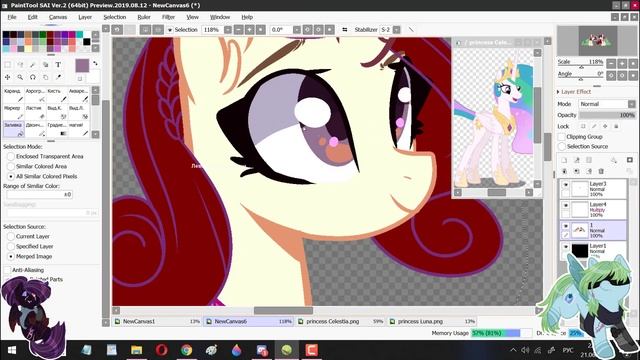The width and height of the screenshot is (640, 360).
Task: Select layer 1 in layer list
Action: click(x=593, y=231)
